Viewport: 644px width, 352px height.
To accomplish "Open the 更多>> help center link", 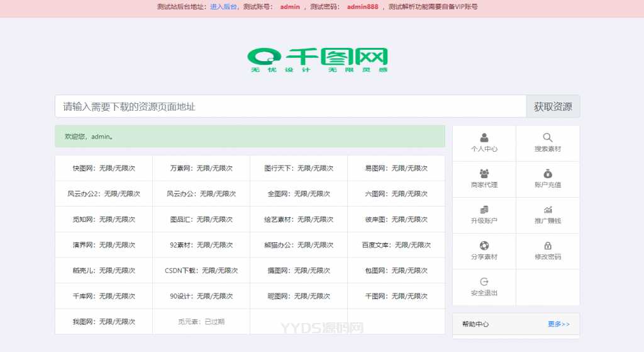I will [x=558, y=324].
